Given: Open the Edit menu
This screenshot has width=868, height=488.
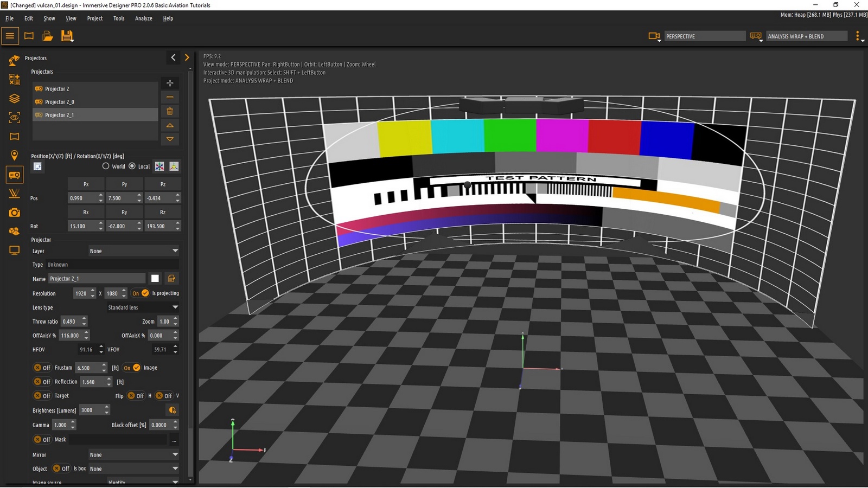Looking at the screenshot, I should [x=29, y=18].
